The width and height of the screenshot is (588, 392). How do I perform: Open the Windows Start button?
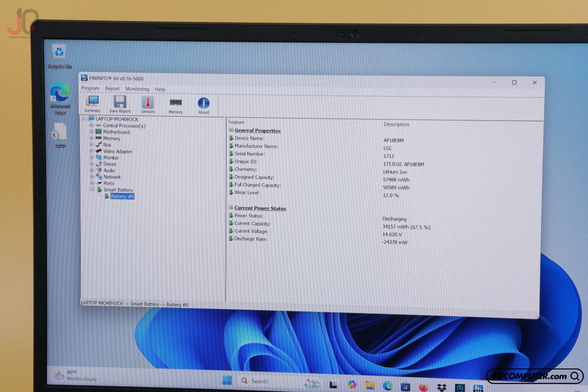tap(227, 380)
